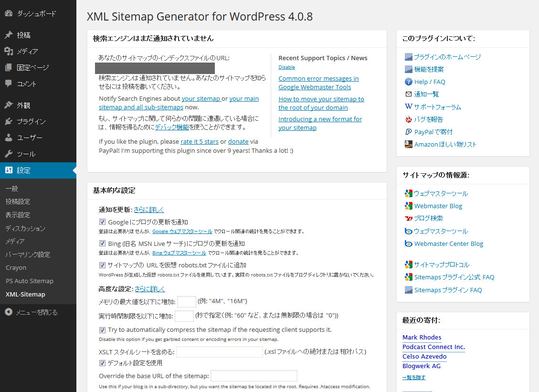539x392 pixels.
Task: Click the collapse arrow icon for メニューを閉じる
Action: 9,312
